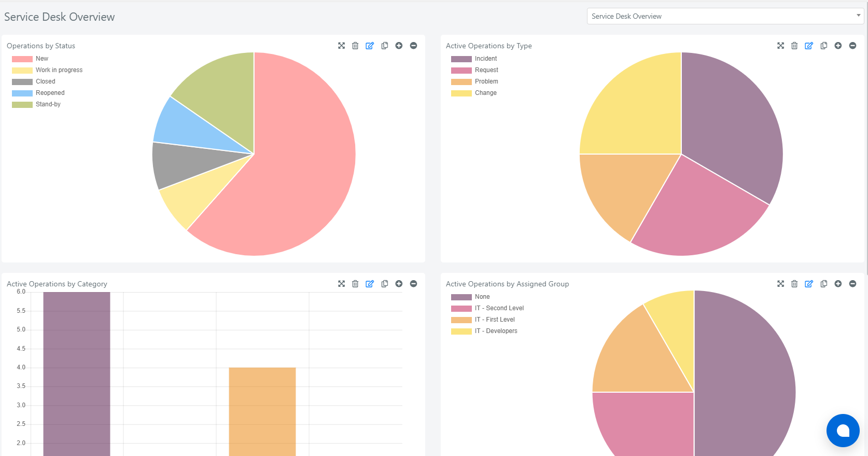Image resolution: width=868 pixels, height=456 pixels.
Task: Delete the Active Operations by Category widget
Action: tap(355, 284)
